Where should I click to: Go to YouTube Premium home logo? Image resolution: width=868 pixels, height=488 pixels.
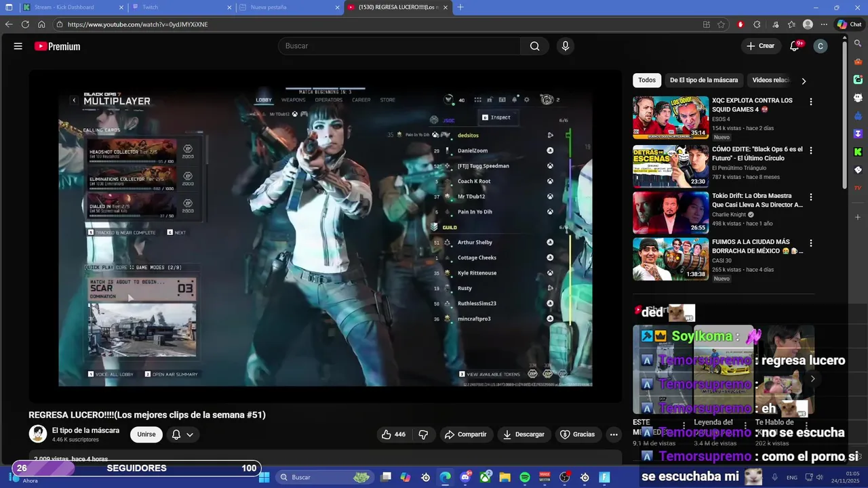click(58, 46)
